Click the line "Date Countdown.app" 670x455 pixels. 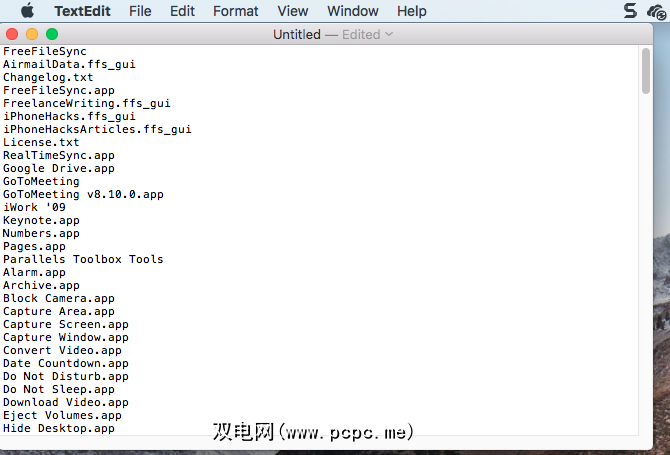[x=66, y=364]
